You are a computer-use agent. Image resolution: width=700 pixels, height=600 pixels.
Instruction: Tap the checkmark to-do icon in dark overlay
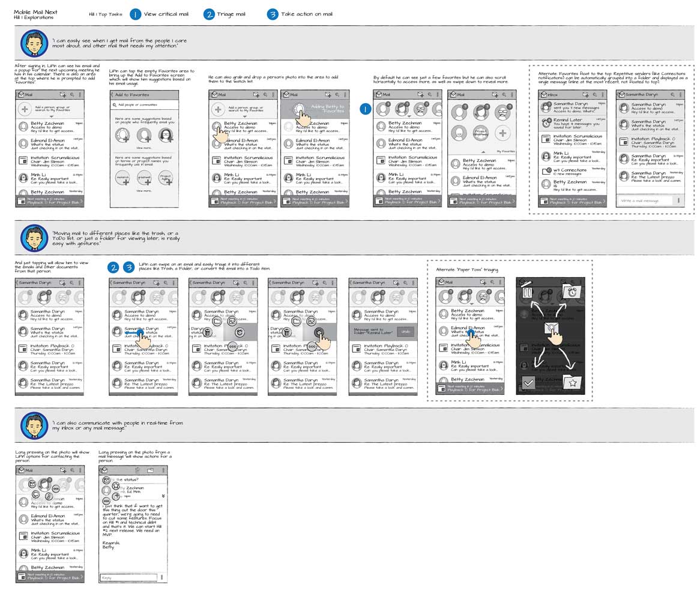click(528, 382)
